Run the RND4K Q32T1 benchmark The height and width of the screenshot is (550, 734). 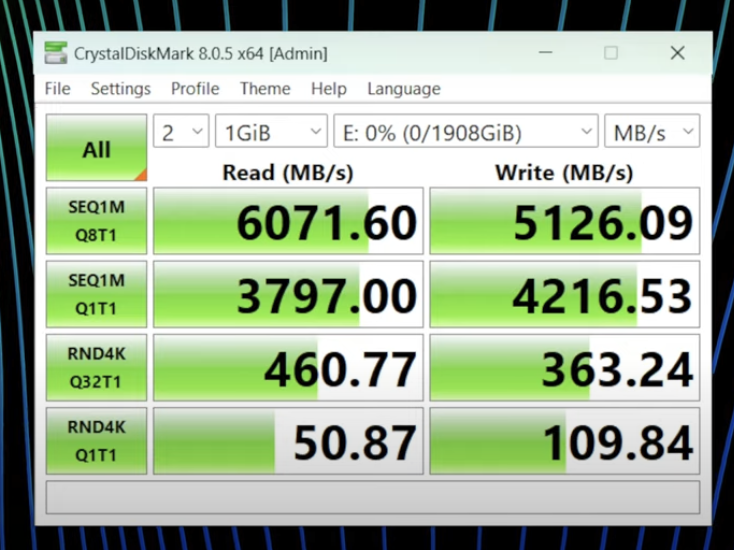point(96,368)
